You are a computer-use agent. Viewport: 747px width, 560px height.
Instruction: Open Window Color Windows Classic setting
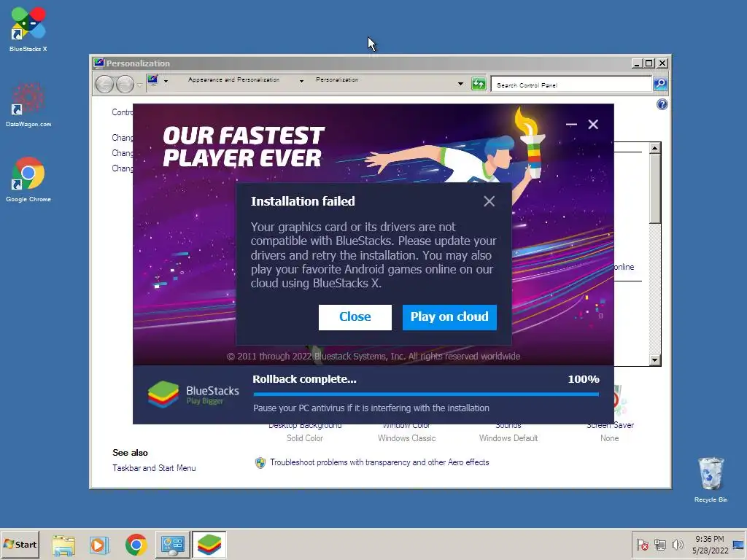[406, 432]
